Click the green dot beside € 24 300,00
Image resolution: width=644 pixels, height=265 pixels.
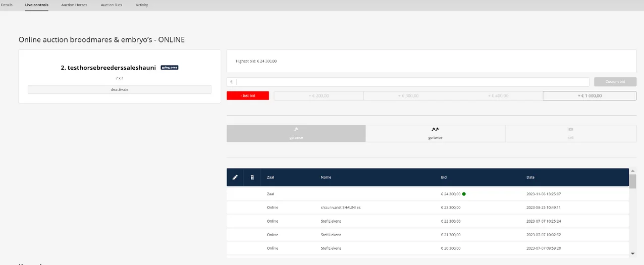(464, 193)
